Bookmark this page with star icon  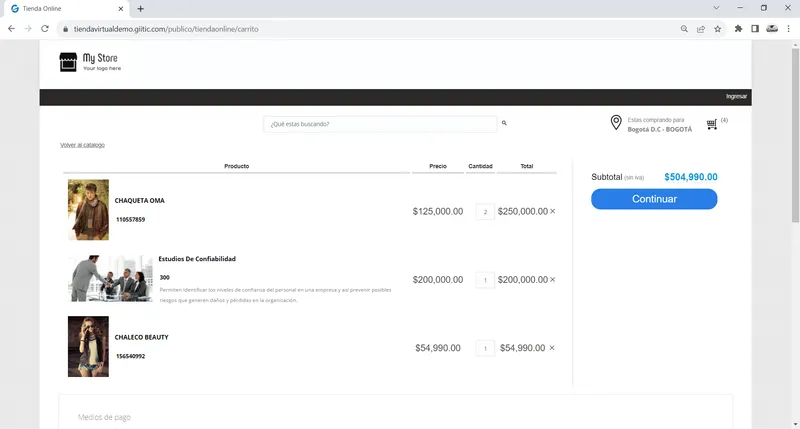pos(718,29)
